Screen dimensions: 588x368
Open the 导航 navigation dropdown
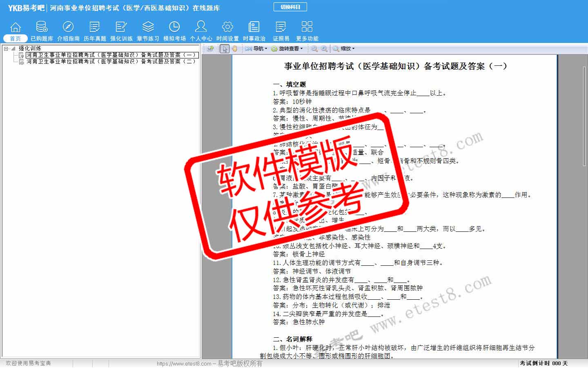pyautogui.click(x=256, y=49)
